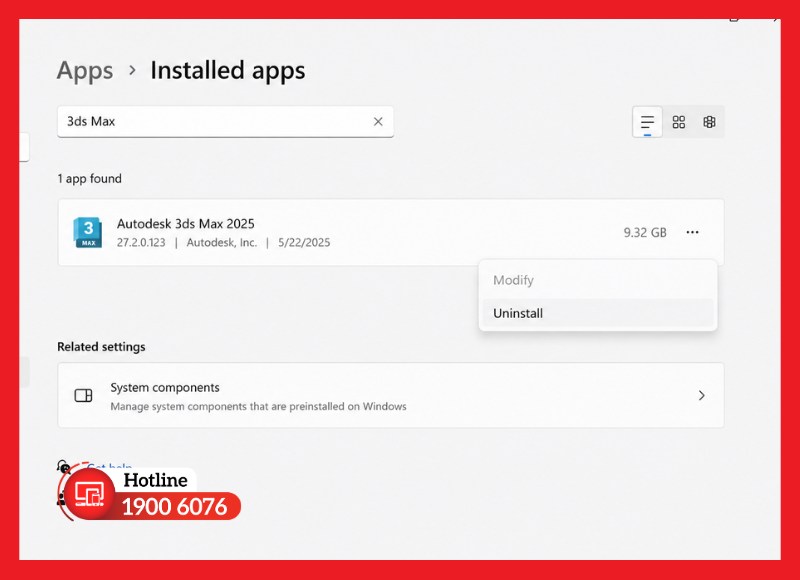Click the System components panel icon
Screen dimensions: 800x580
click(83, 395)
